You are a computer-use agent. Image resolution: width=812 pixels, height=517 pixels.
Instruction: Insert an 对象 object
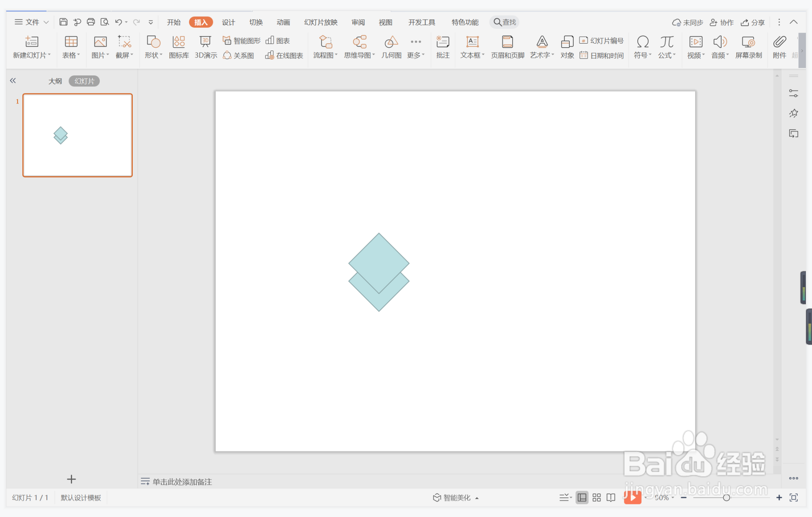pos(567,47)
